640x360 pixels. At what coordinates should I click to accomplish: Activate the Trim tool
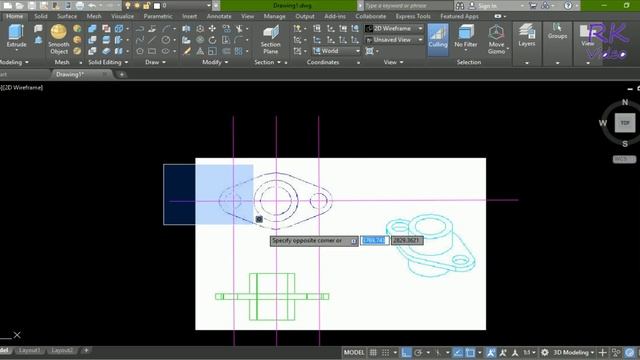(239, 29)
